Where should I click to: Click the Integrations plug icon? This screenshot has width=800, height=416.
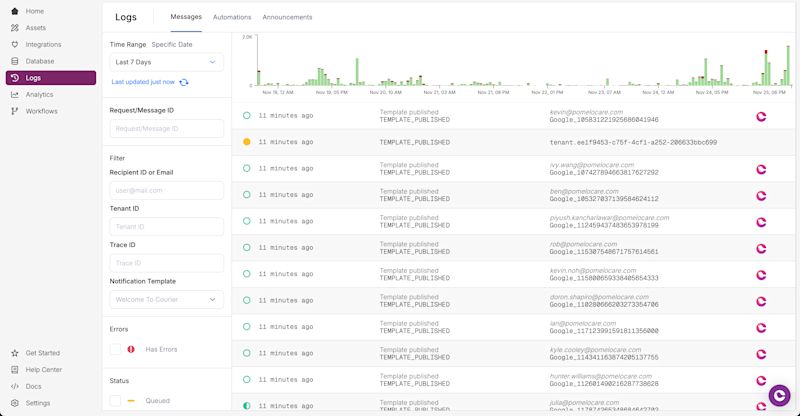click(15, 44)
